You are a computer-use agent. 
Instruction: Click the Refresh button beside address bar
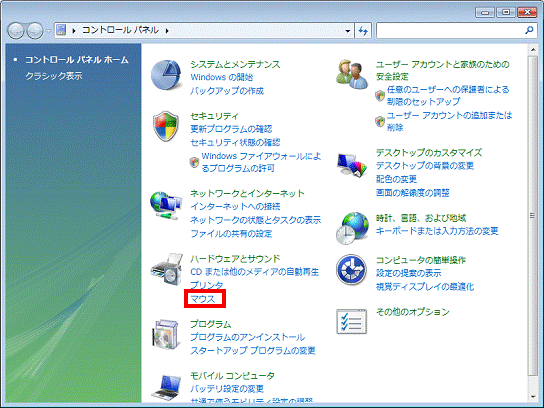(363, 31)
